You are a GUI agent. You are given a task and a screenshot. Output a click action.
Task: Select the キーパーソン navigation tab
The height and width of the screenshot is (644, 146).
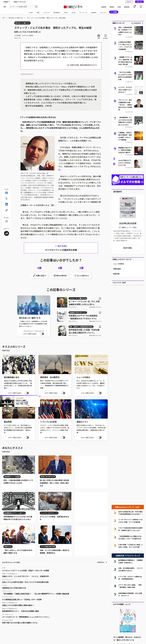83,12
